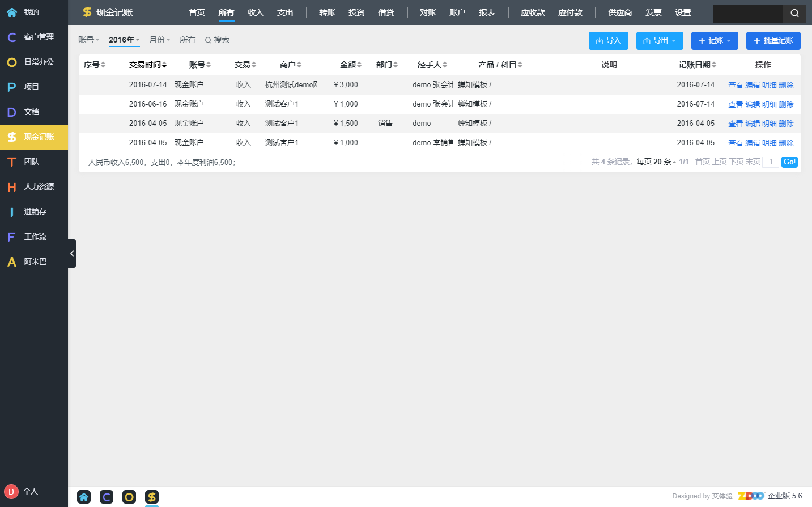Open the 发票 menu tab
The image size is (812, 507).
coord(653,12)
